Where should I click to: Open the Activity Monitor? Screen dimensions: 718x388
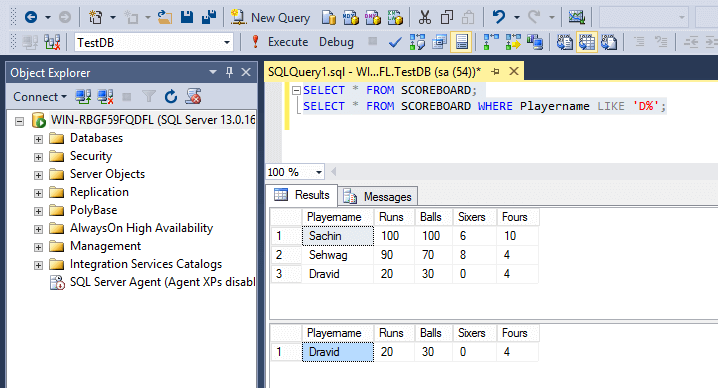(577, 17)
